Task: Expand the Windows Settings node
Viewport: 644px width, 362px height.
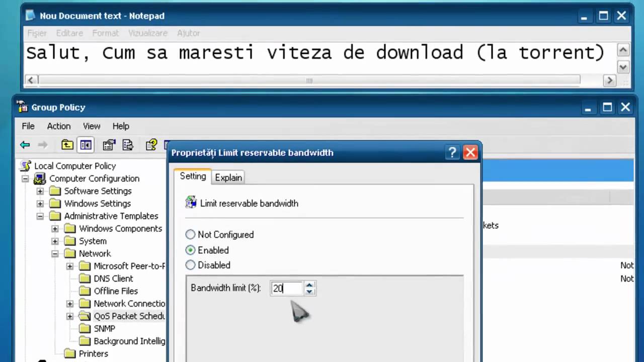Action: tap(40, 204)
